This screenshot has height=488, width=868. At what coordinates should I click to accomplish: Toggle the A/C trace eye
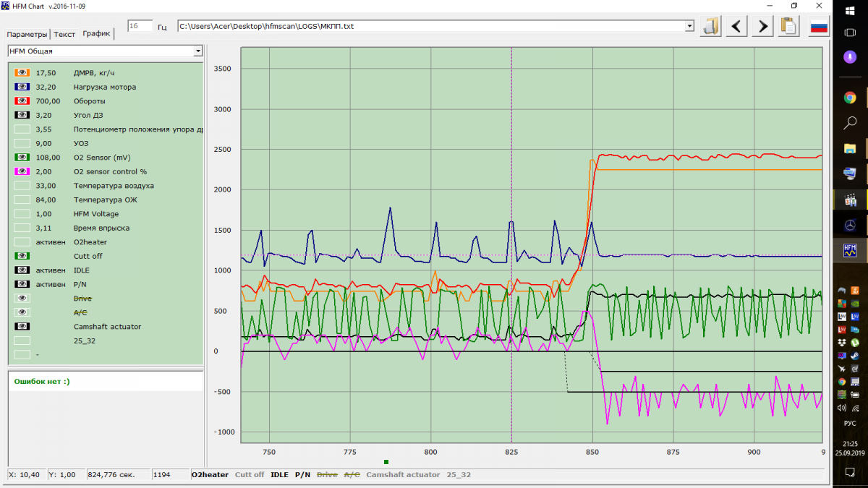pos(22,312)
